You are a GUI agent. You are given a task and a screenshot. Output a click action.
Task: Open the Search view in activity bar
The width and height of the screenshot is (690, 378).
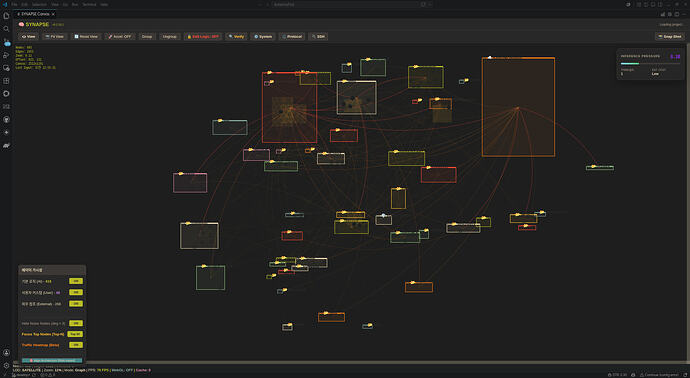pos(6,29)
